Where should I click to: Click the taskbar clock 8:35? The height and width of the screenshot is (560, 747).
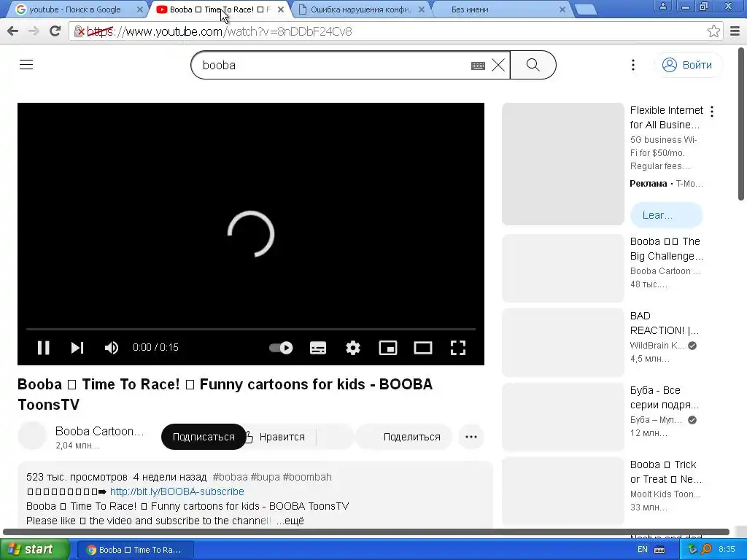pyautogui.click(x=727, y=550)
